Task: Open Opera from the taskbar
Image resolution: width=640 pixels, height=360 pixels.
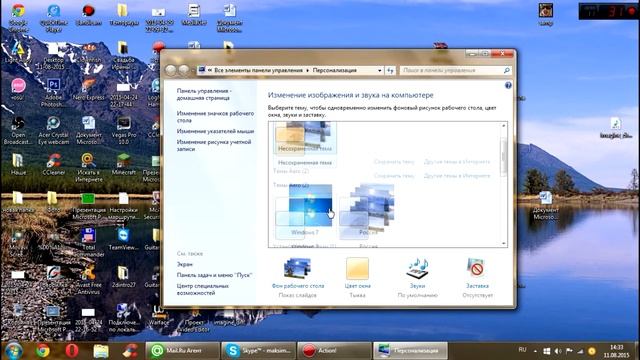Action: pos(72,351)
